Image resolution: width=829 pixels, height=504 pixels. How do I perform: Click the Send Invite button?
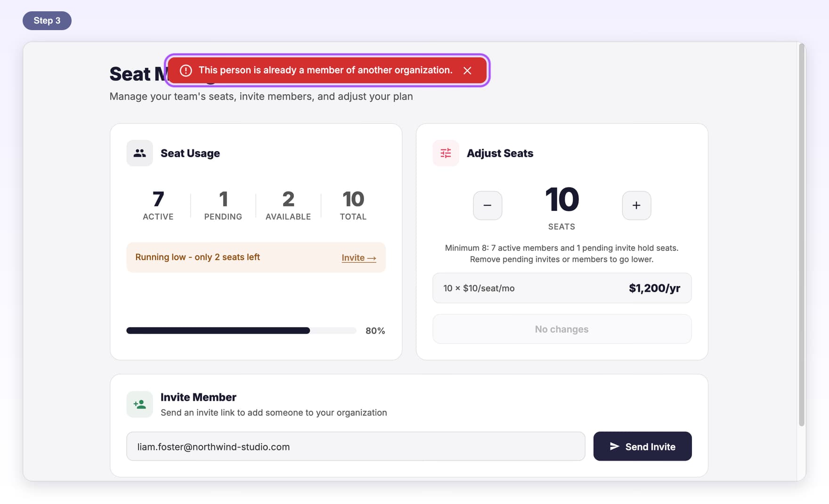pyautogui.click(x=642, y=446)
